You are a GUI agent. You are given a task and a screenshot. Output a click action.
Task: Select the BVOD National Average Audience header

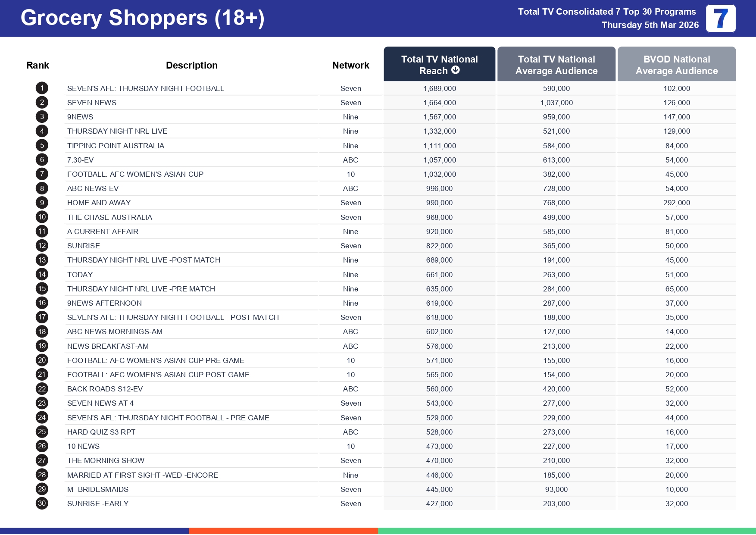[676, 65]
